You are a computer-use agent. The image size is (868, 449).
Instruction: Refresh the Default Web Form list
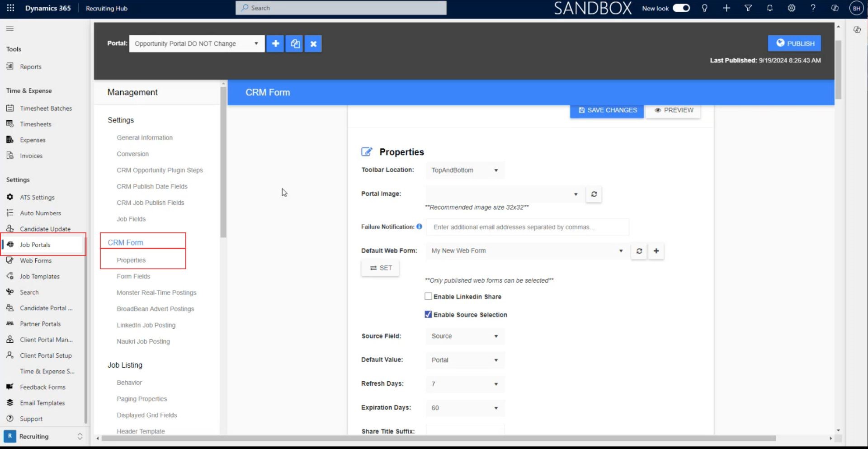coord(639,251)
